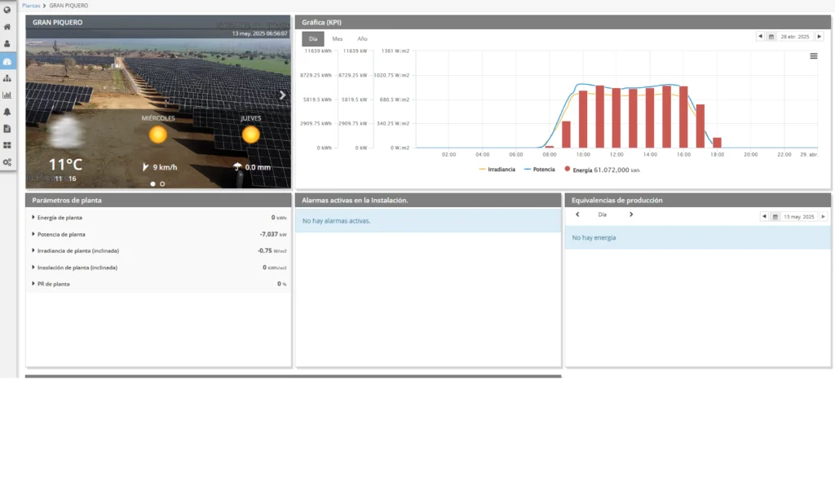The width and height of the screenshot is (835, 504).
Task: Toggle the Potencia series in chart legend
Action: point(543,170)
